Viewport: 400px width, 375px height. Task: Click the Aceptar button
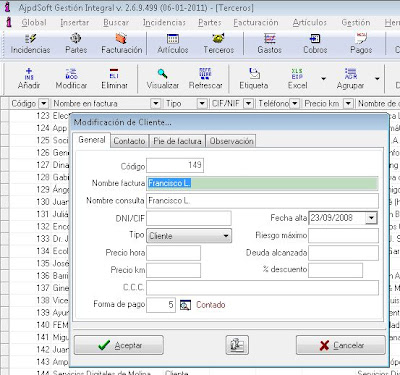[119, 345]
